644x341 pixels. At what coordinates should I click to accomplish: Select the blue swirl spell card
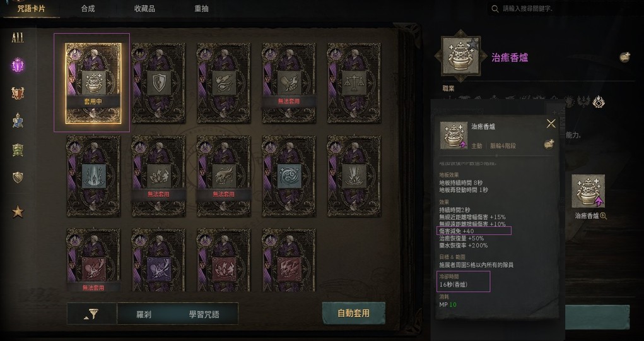pyautogui.click(x=289, y=176)
